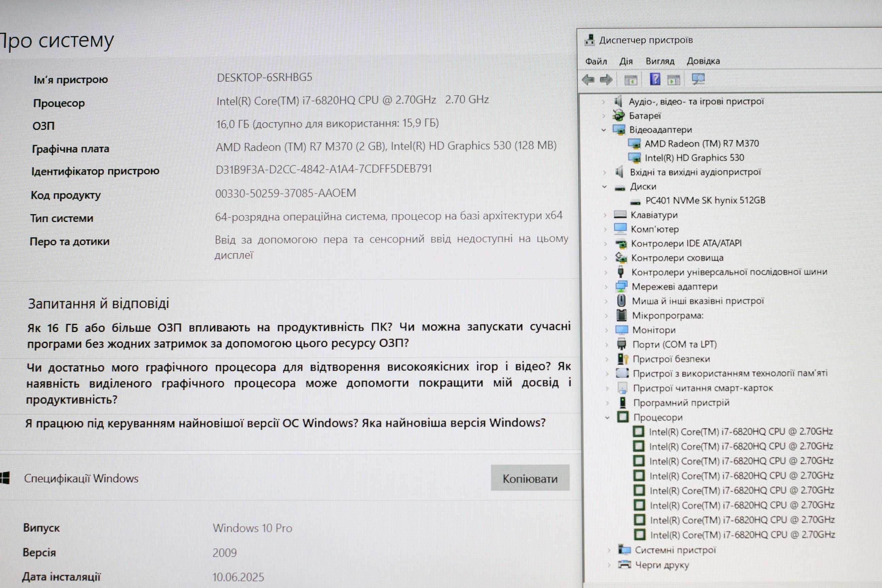Viewport: 882px width, 588px height.
Task: Click the Диски drive icon
Action: [x=620, y=188]
